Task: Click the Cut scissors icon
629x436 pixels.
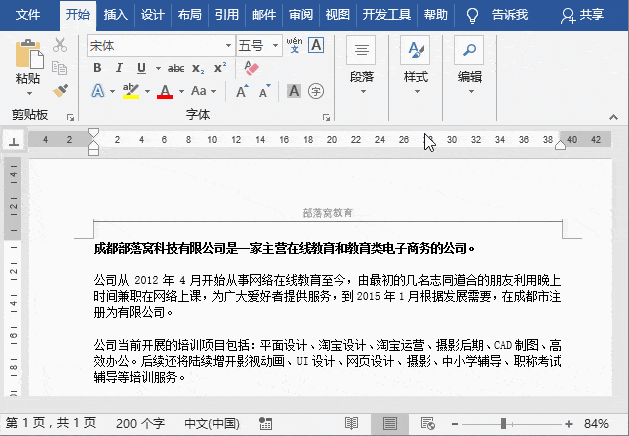Action: (60, 45)
